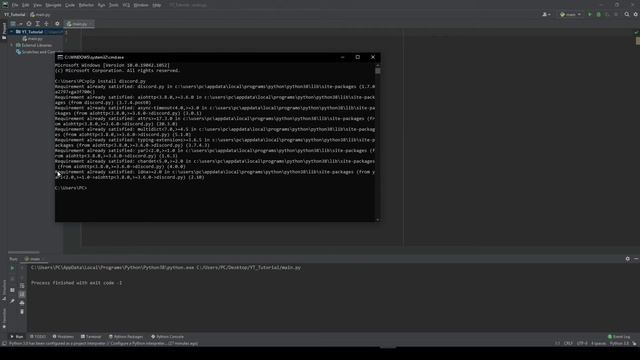Open the Python Console tool window

(167, 337)
